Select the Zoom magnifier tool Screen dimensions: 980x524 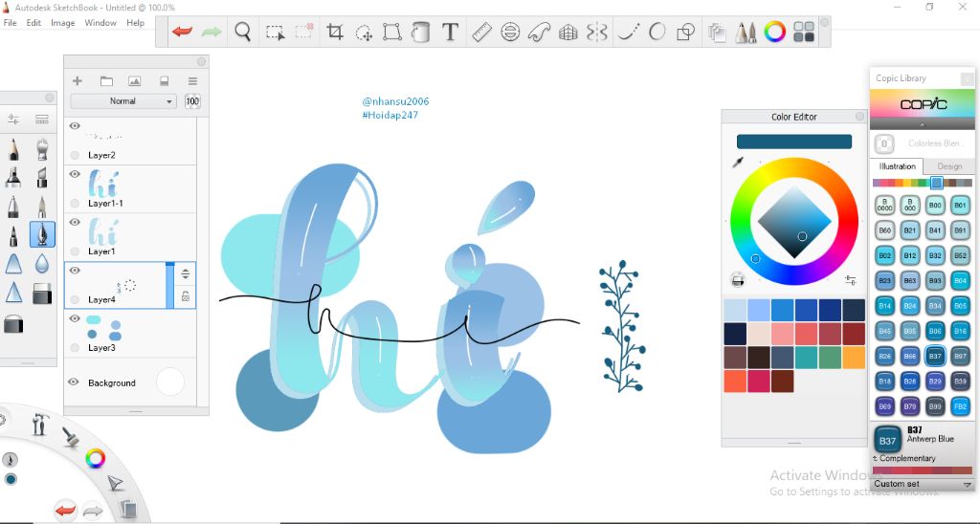tap(242, 32)
